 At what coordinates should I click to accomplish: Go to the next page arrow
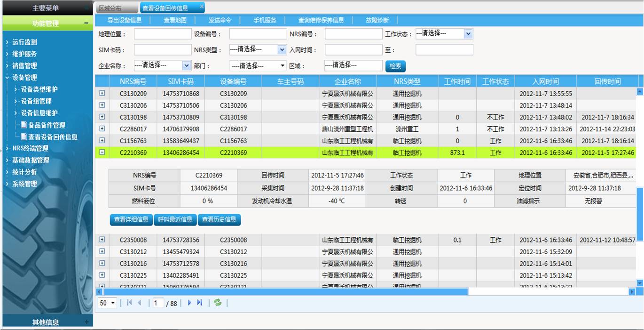tap(189, 303)
